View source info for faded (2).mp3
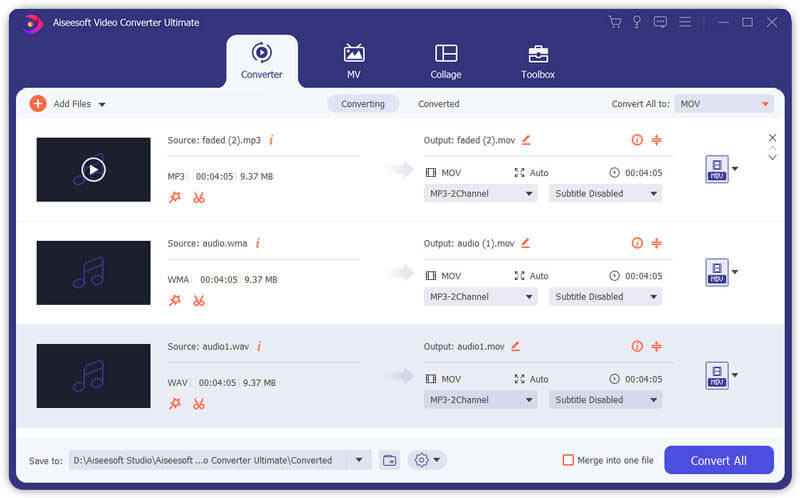The image size is (800, 498). (271, 140)
